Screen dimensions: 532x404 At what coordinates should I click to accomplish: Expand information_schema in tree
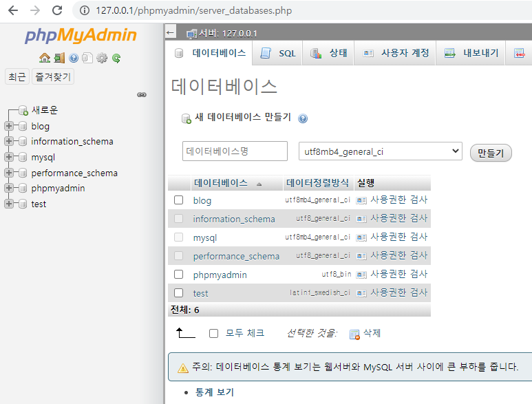click(x=9, y=141)
